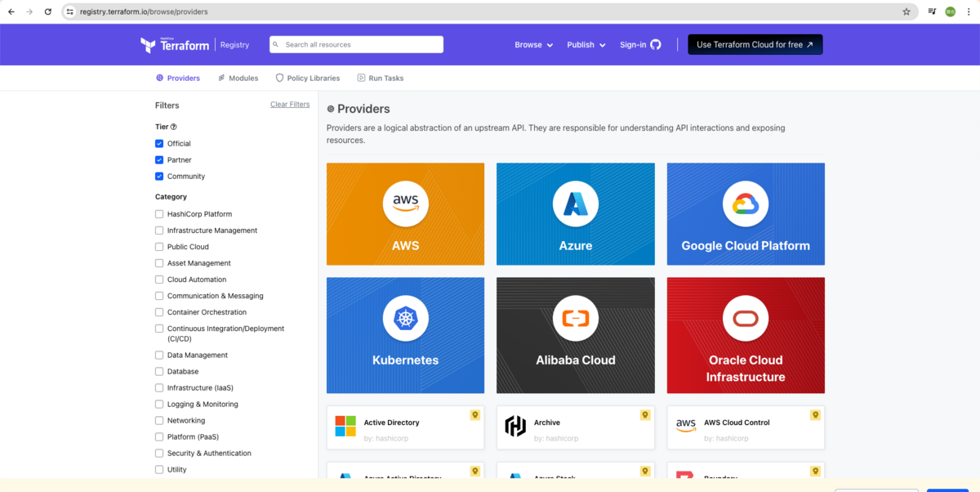Viewport: 980px width, 492px height.
Task: Enable the Utility filter
Action: [159, 470]
